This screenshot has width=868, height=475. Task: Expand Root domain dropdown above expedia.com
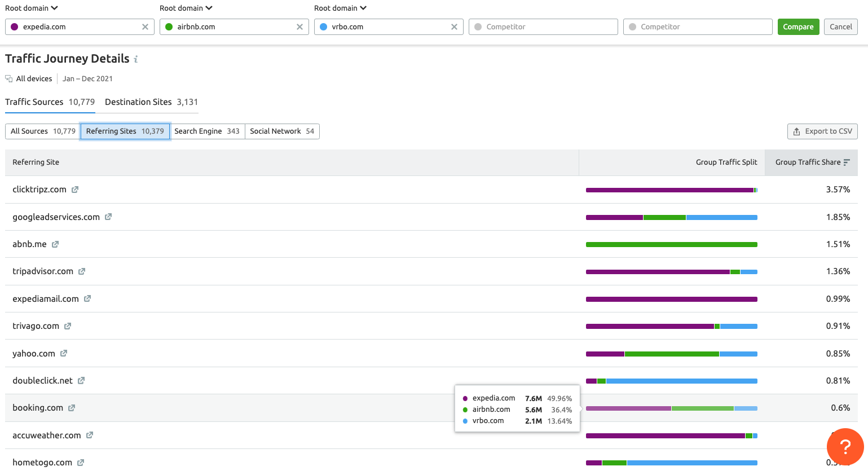pyautogui.click(x=32, y=8)
